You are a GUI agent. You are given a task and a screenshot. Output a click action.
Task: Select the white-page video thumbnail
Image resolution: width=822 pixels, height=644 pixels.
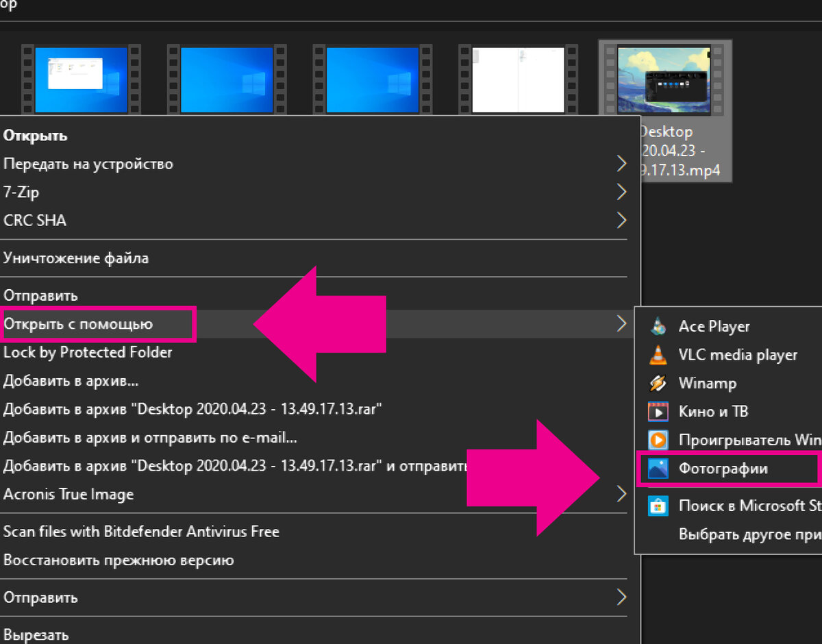point(518,79)
